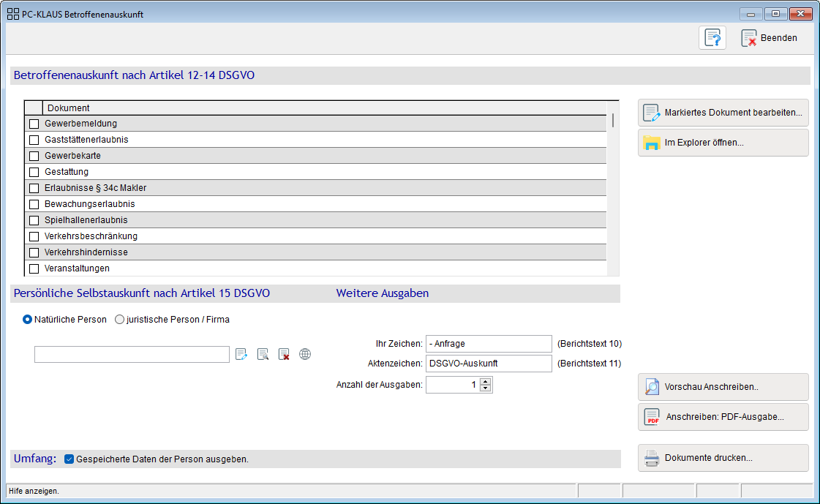This screenshot has width=820, height=504.
Task: Increase Anzahl der Ausgaben with up arrow
Action: (x=486, y=381)
